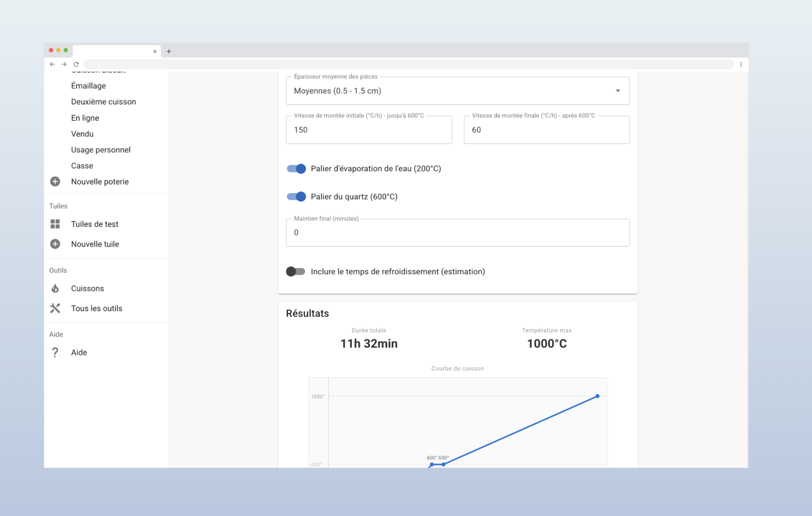This screenshot has width=812, height=516.
Task: Click the Courbe de cuisson chart title
Action: pos(458,368)
